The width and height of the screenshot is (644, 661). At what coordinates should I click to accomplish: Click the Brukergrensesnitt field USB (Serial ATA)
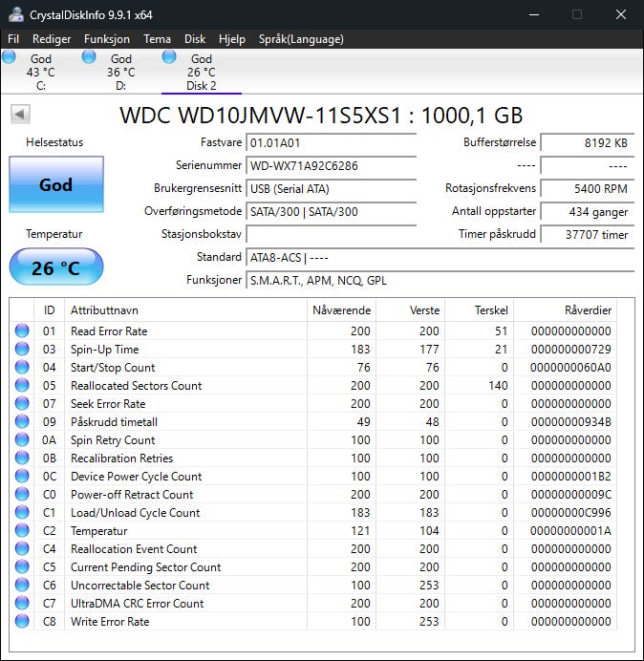pos(331,188)
